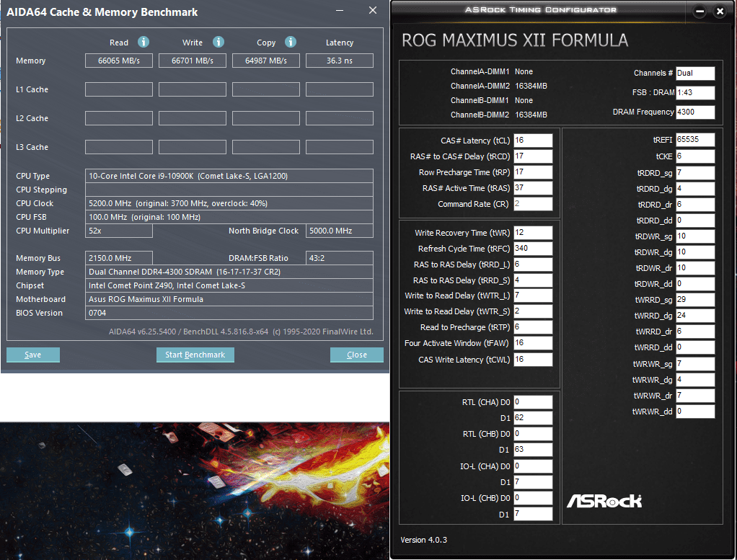Select the RTL (CHA) D1 field

pos(532,417)
